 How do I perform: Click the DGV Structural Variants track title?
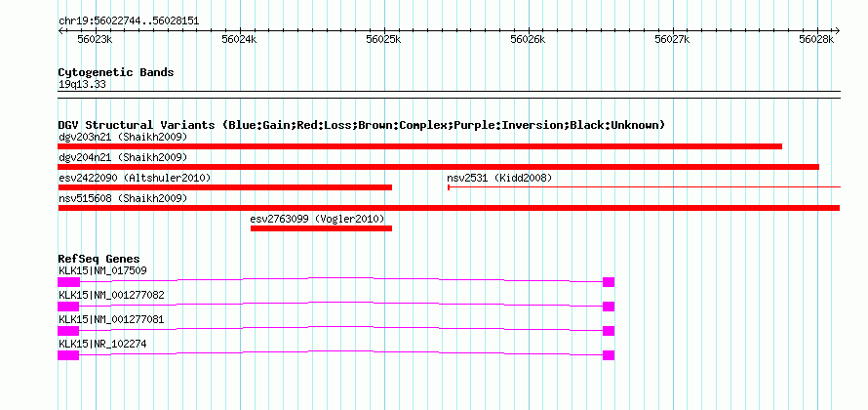coord(362,125)
